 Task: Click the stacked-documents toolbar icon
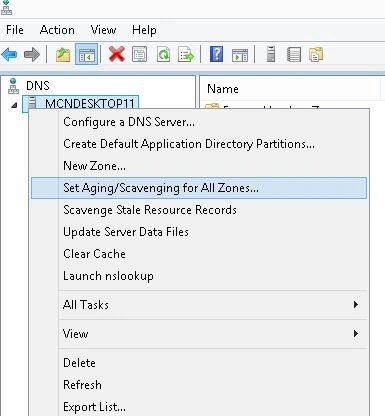point(316,55)
